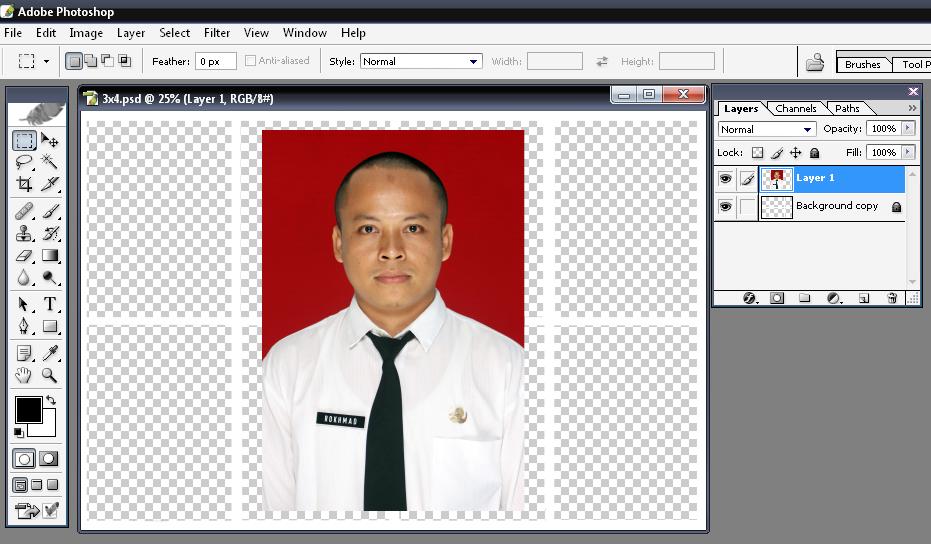Select the Rectangular Marquee tool
The height and width of the screenshot is (544, 931).
coord(24,141)
